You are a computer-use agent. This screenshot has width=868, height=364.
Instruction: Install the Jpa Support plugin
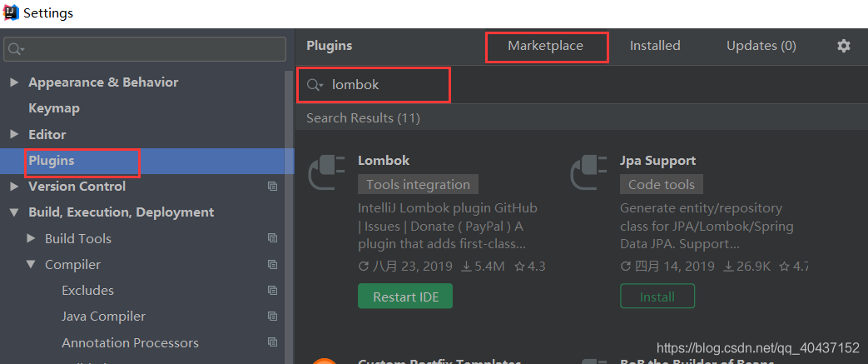click(657, 297)
